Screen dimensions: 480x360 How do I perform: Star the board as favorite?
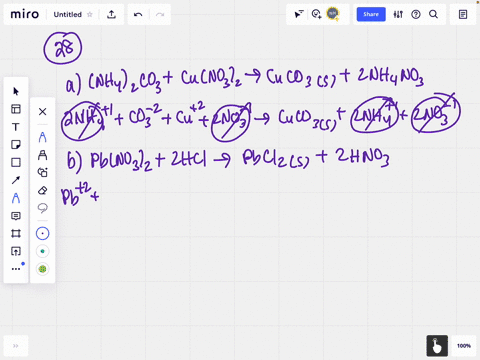[x=89, y=14]
